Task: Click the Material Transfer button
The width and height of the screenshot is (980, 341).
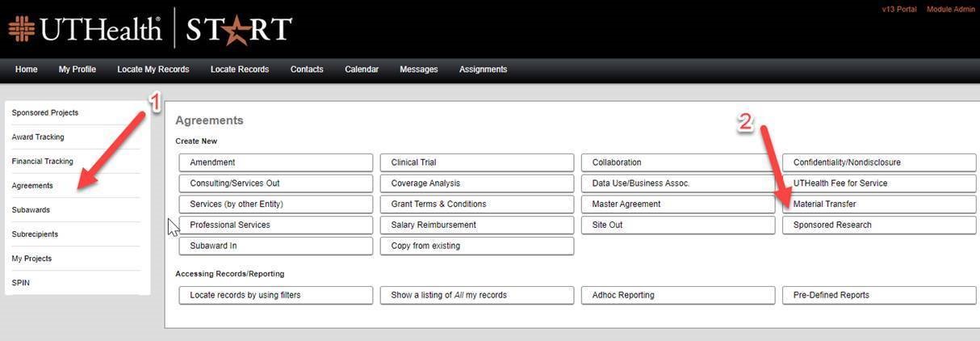Action: [878, 204]
